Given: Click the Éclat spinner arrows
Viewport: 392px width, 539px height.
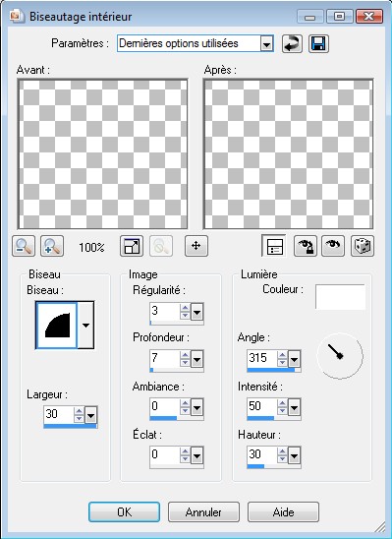Looking at the screenshot, I should tap(185, 455).
